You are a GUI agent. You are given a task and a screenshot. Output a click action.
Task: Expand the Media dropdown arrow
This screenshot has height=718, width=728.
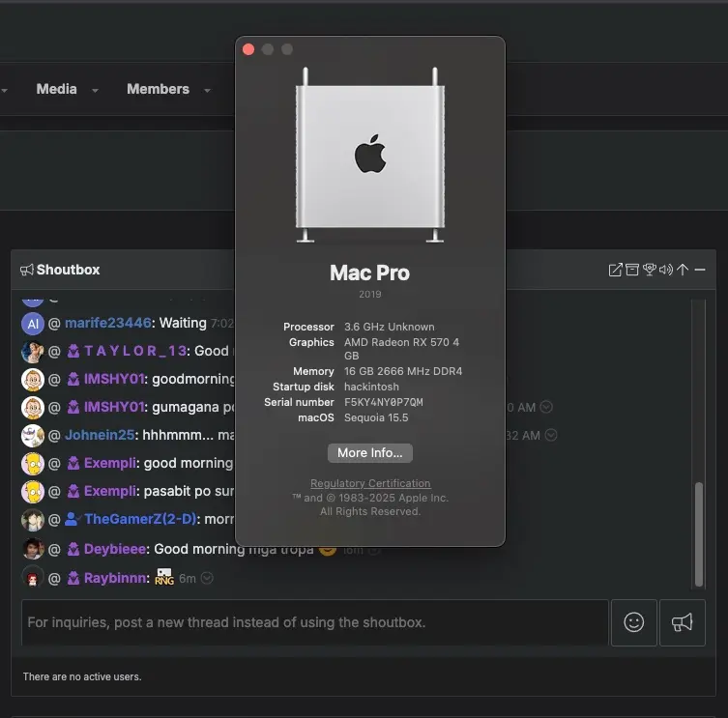[95, 91]
